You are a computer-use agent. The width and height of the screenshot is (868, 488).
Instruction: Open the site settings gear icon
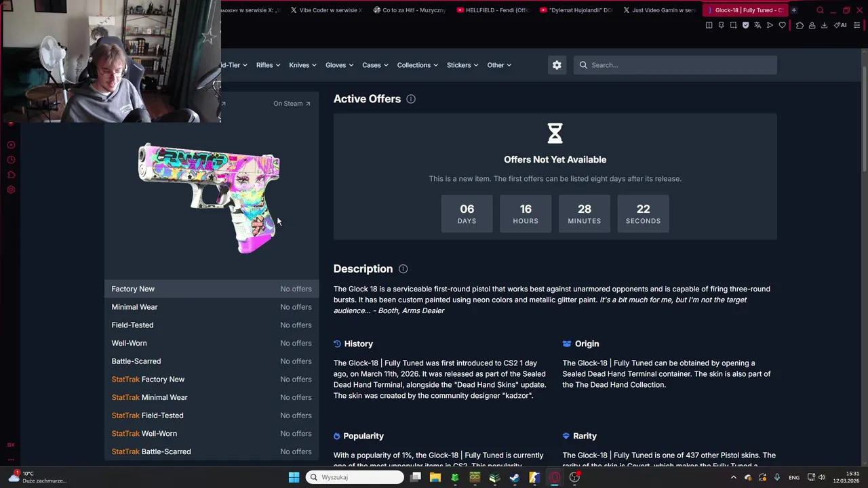click(x=557, y=65)
